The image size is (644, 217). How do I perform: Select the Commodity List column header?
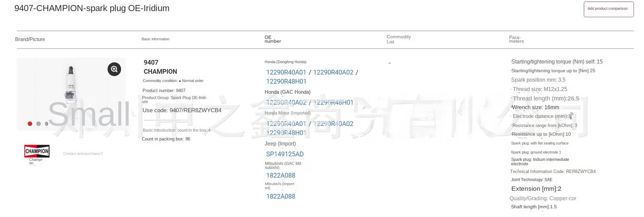pyautogui.click(x=398, y=39)
